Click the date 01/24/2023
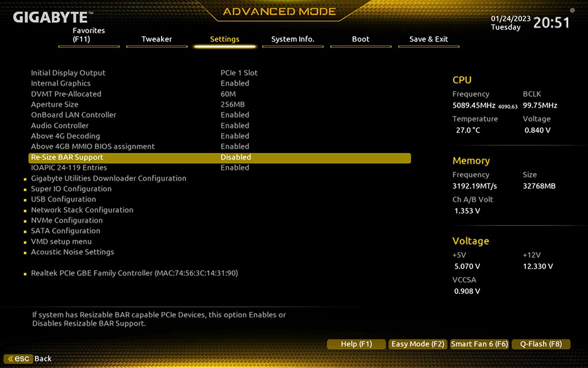The height and width of the screenshot is (368, 588). (x=510, y=18)
